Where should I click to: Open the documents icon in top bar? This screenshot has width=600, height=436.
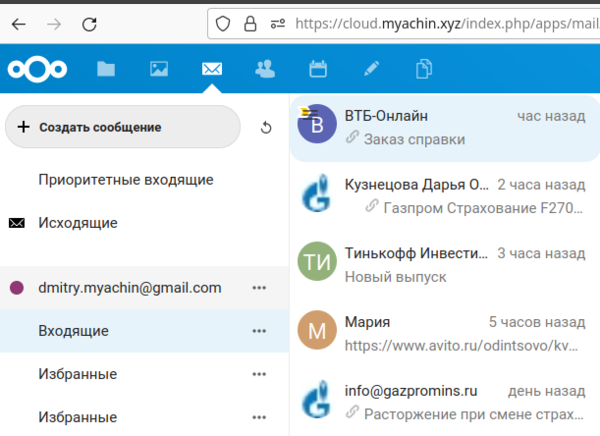(424, 69)
